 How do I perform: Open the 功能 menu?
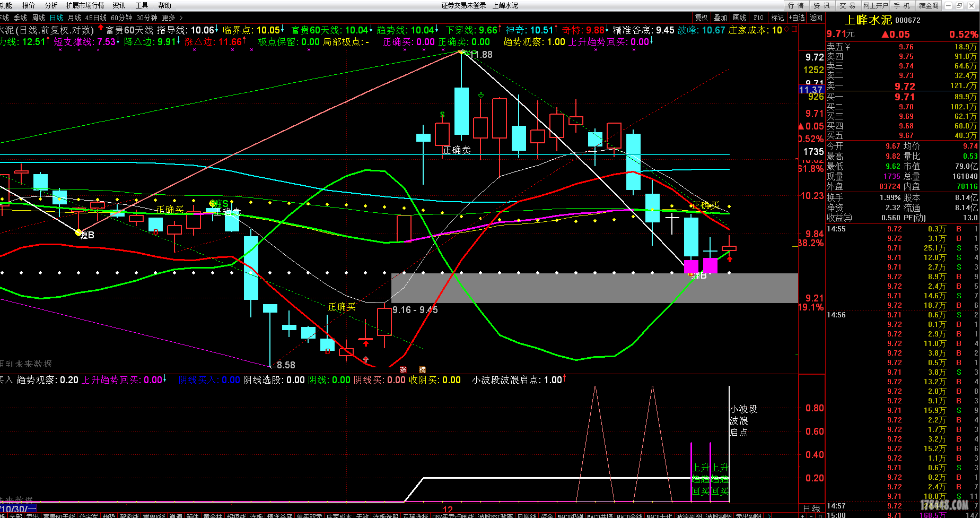(x=5, y=5)
